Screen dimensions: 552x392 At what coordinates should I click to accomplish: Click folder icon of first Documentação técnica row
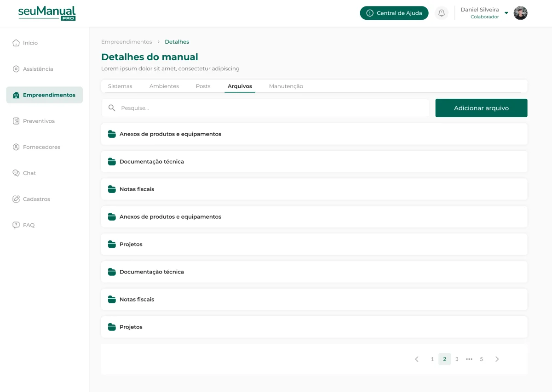click(112, 161)
